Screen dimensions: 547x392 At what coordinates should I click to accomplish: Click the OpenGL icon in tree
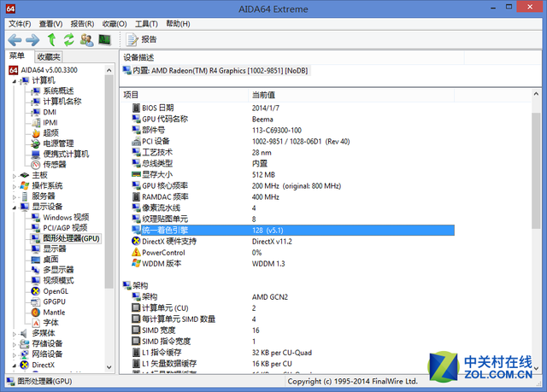(36, 291)
